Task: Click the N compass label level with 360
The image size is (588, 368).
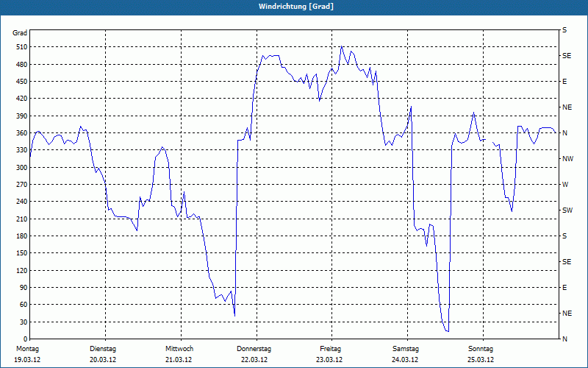Action: coord(564,133)
